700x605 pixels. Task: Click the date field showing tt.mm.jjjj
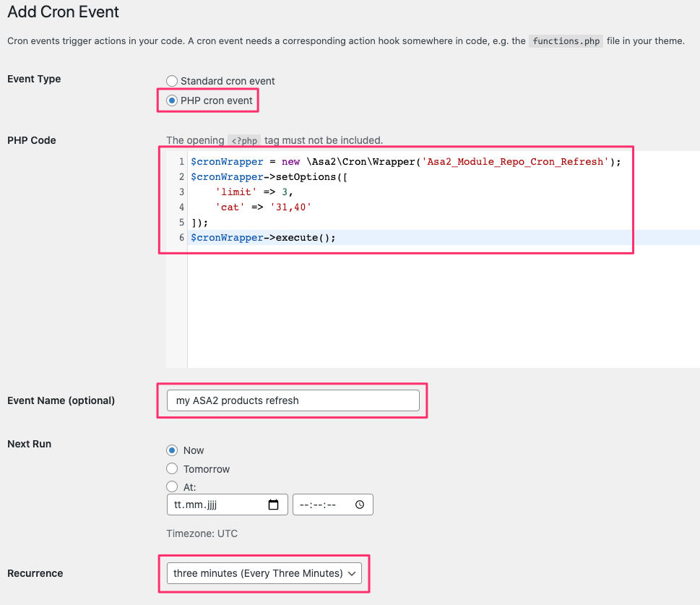click(217, 504)
